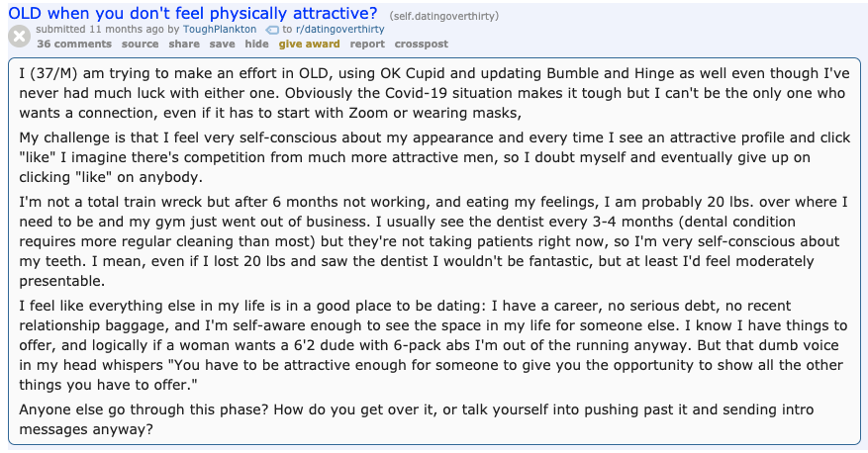
Task: Report this post
Action: click(x=367, y=45)
